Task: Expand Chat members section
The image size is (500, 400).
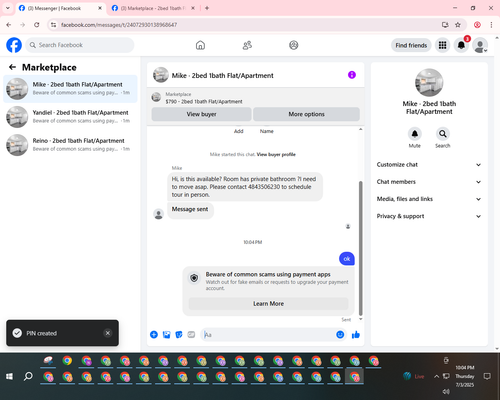Action: (x=429, y=182)
